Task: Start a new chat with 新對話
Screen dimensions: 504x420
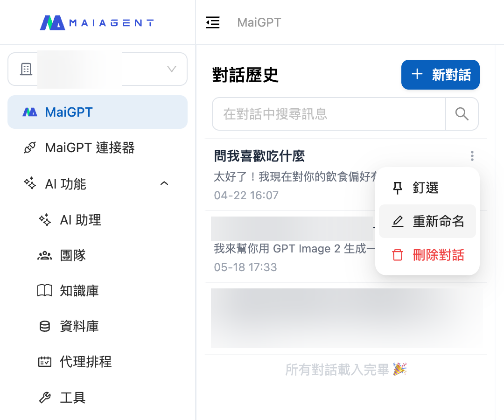Action: (441, 75)
